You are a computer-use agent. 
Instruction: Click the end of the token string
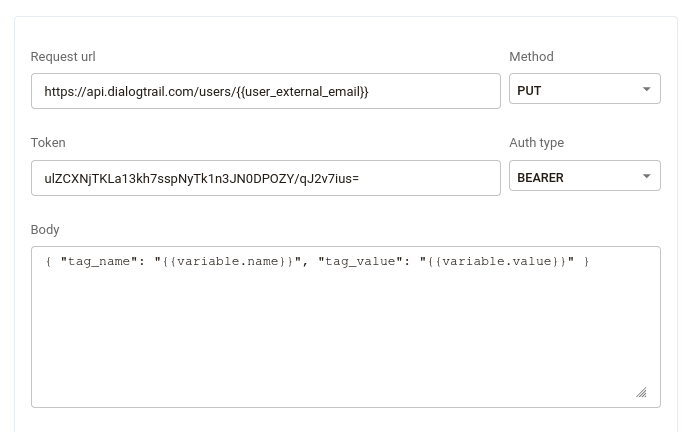(359, 178)
